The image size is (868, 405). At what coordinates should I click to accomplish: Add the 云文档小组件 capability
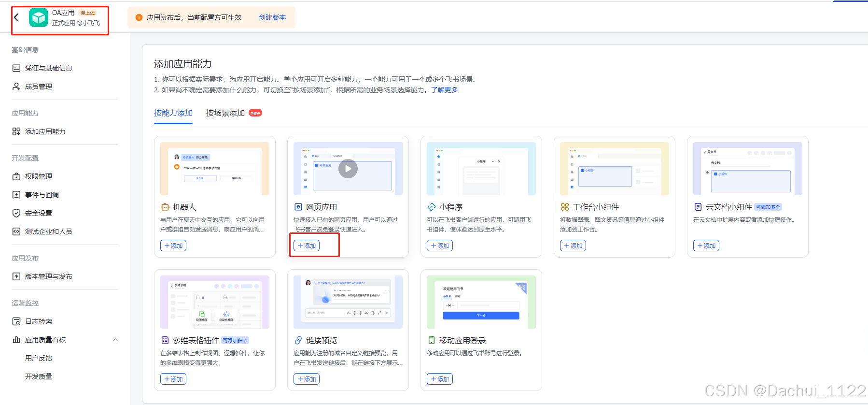pyautogui.click(x=706, y=246)
